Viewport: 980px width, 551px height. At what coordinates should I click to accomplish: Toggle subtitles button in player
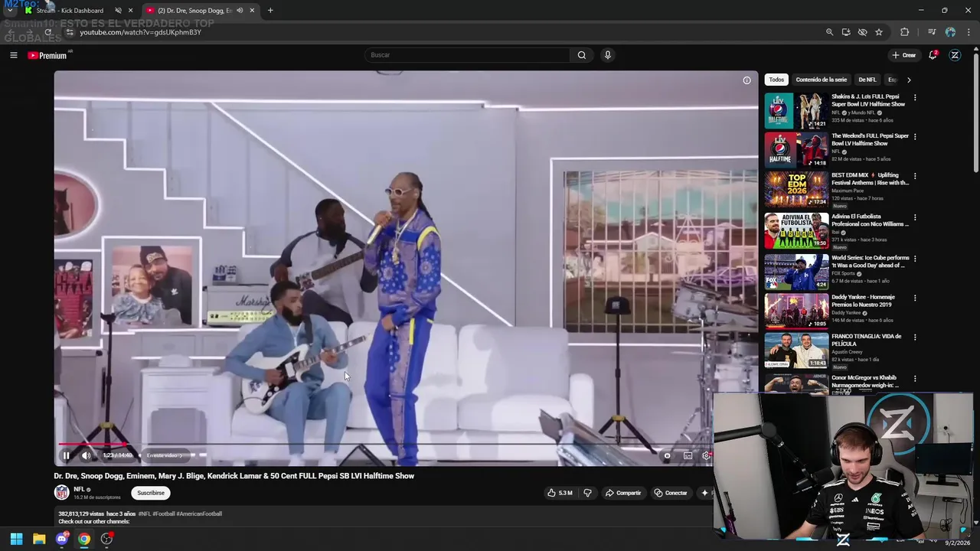click(x=688, y=455)
